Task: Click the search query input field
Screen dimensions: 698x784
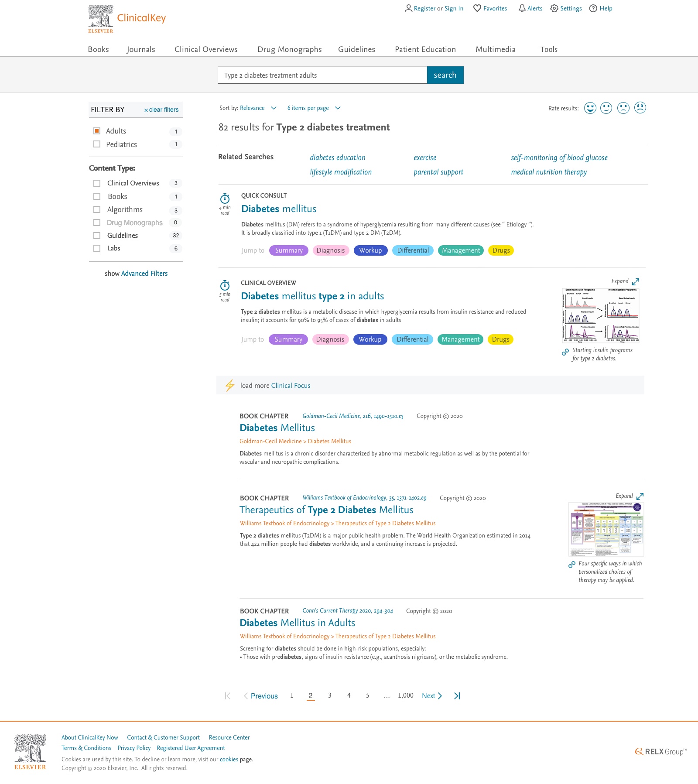Action: 322,75
